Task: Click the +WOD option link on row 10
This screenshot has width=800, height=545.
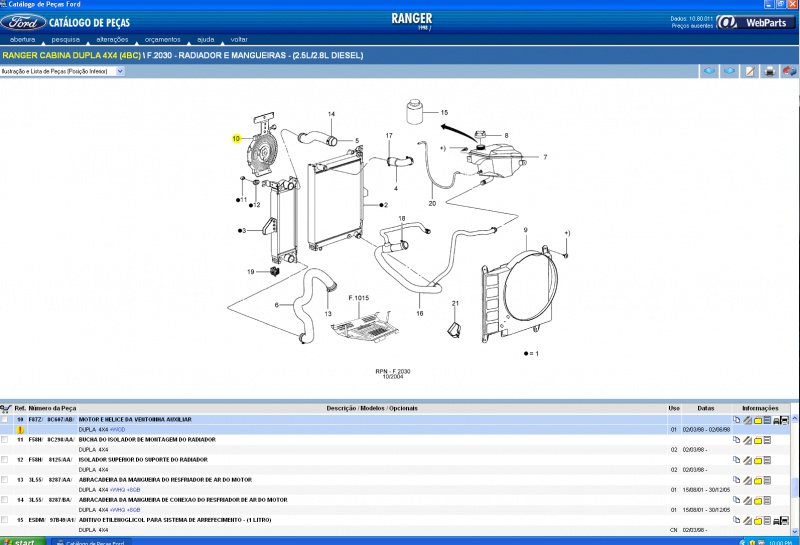Action: [x=117, y=430]
